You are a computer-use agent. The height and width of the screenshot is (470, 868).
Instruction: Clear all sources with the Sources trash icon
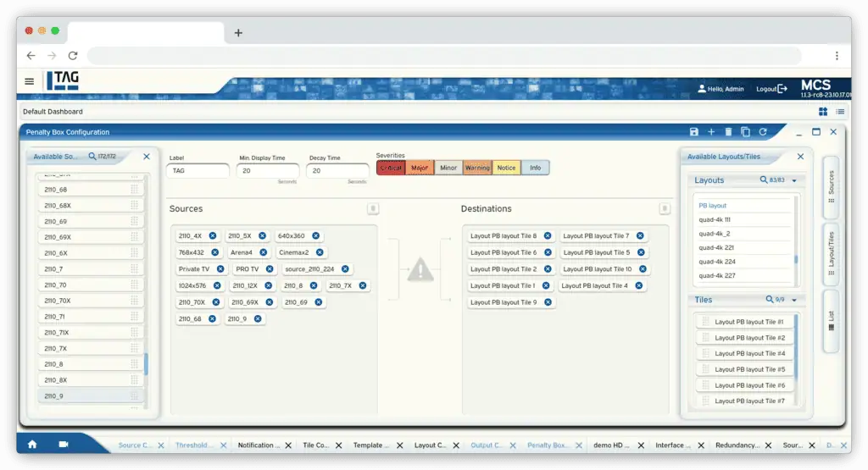pos(372,208)
